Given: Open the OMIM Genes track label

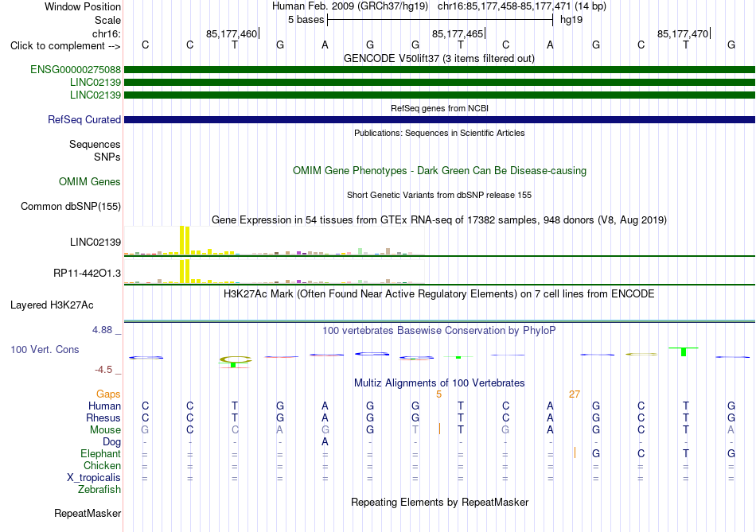Looking at the screenshot, I should tap(89, 181).
